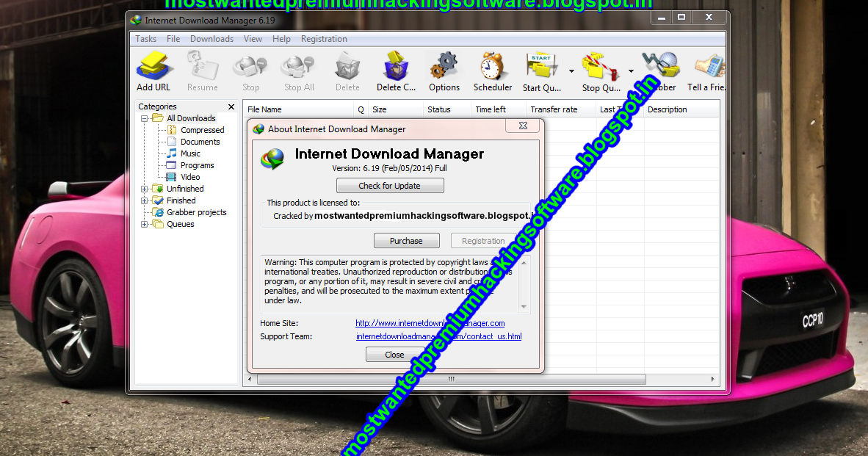
Task: Click the Grabber toolbar icon
Action: [x=662, y=66]
